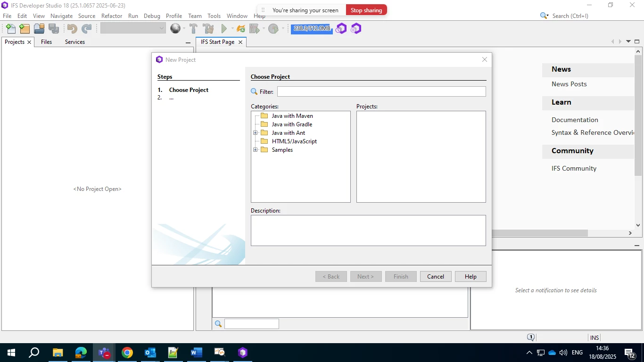Image resolution: width=644 pixels, height=362 pixels.
Task: Click the Profile Project toolbar icon
Action: point(273,29)
